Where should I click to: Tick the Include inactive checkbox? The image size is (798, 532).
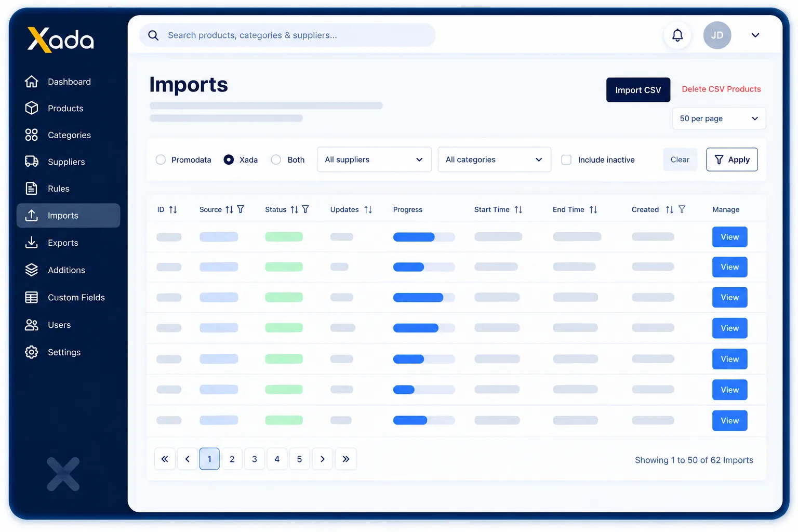coord(566,159)
